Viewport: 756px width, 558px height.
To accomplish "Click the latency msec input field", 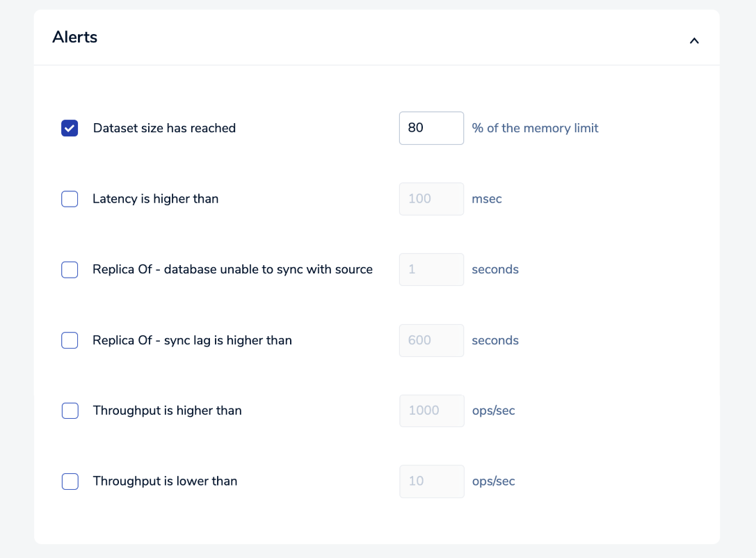I will (431, 199).
